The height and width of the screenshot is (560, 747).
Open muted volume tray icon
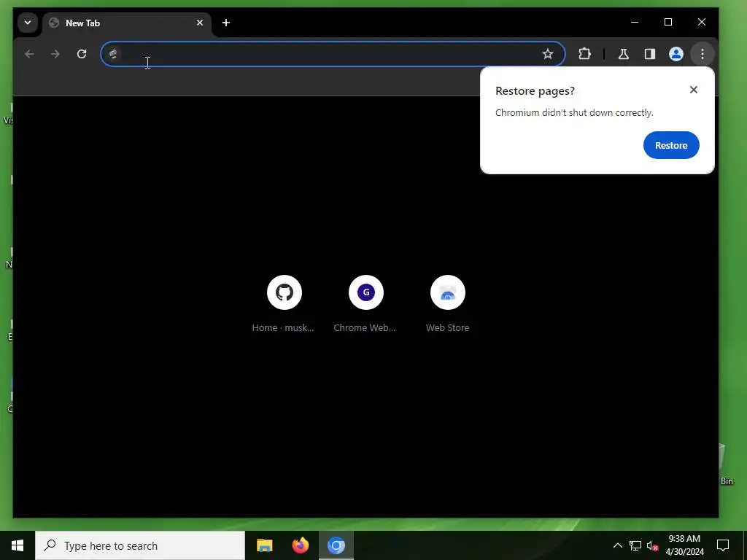[x=652, y=545]
